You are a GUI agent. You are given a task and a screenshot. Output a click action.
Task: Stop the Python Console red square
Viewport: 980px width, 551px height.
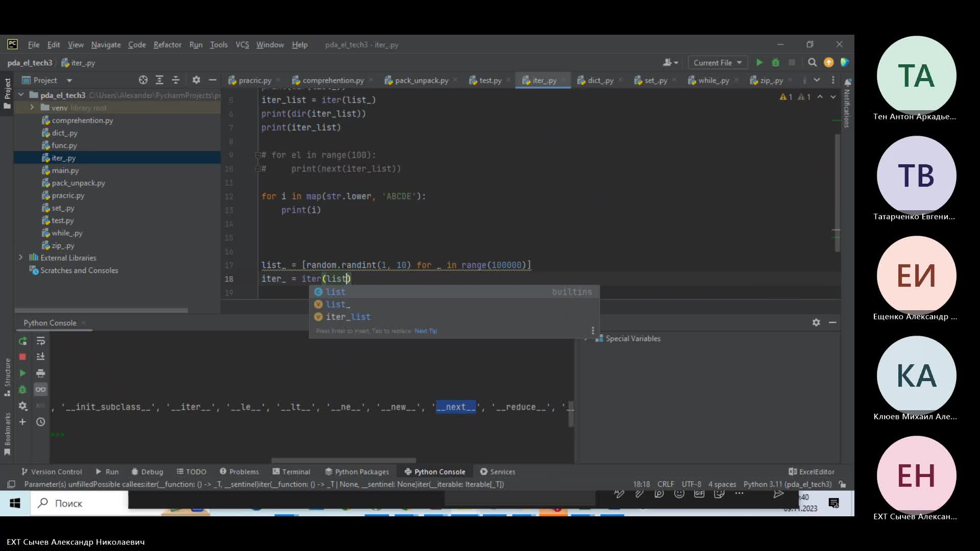point(22,357)
